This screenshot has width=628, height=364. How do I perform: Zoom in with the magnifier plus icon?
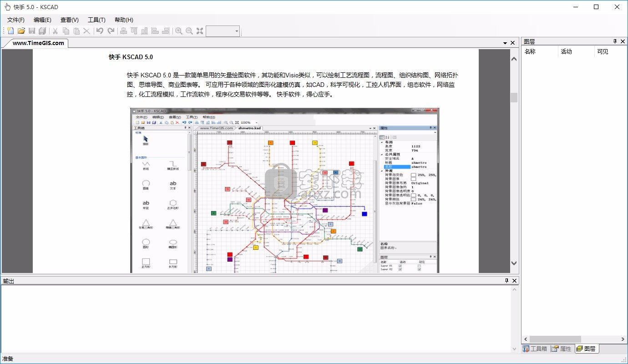click(179, 31)
